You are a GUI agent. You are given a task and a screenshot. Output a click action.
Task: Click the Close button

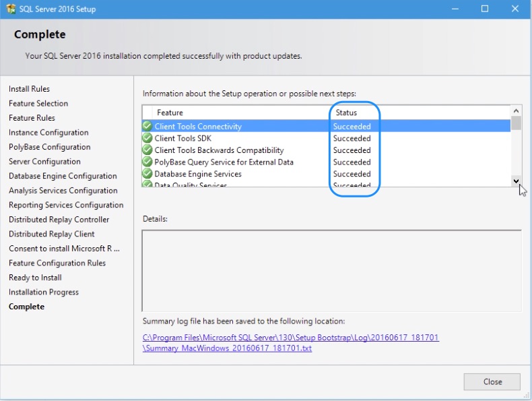pyautogui.click(x=492, y=381)
